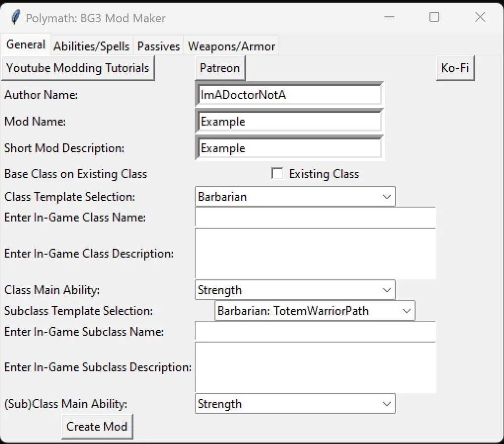Click the Ko-Fi button
Image resolution: width=504 pixels, height=444 pixels.
pos(455,68)
